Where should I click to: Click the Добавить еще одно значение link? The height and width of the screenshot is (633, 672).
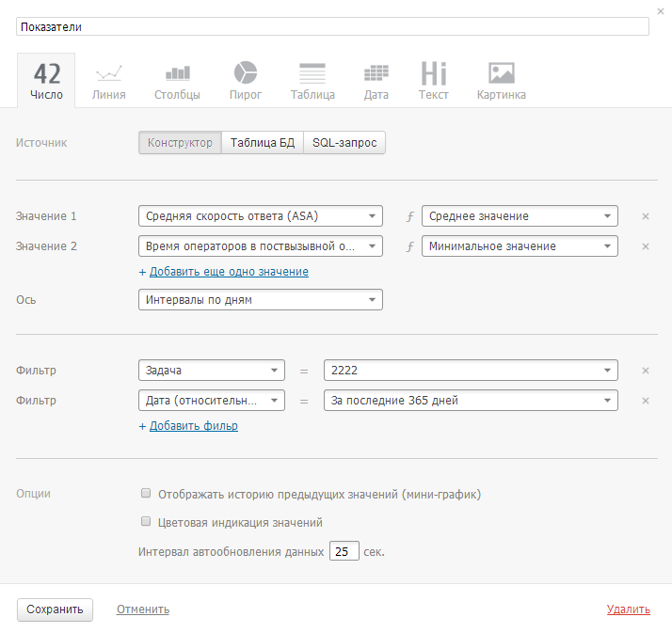(229, 272)
